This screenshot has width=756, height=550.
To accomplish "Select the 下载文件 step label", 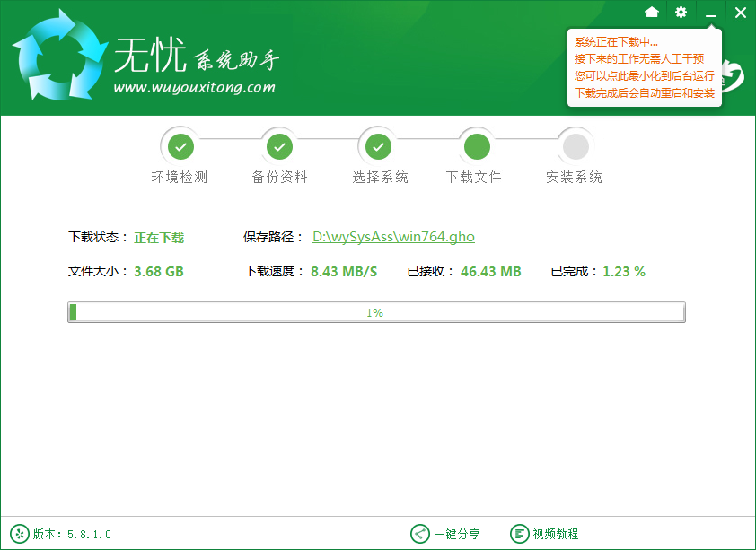I will 474,178.
